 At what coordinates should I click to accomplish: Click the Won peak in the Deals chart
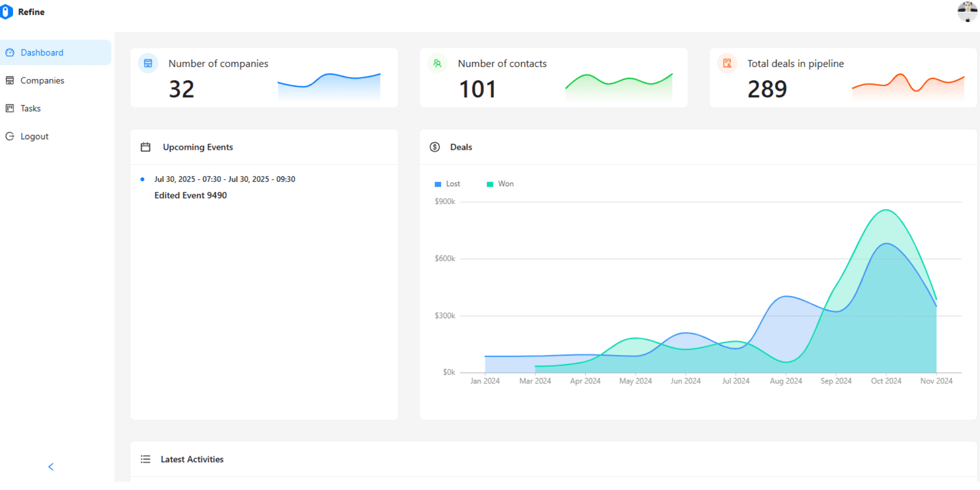tap(886, 210)
